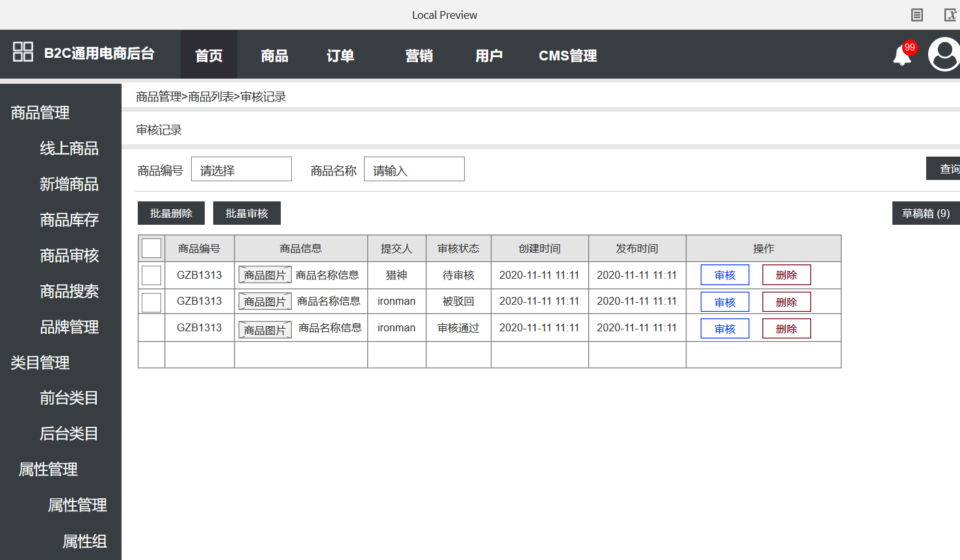Viewport: 960px width, 560px height.
Task: Open the 营销 top menu
Action: point(419,56)
